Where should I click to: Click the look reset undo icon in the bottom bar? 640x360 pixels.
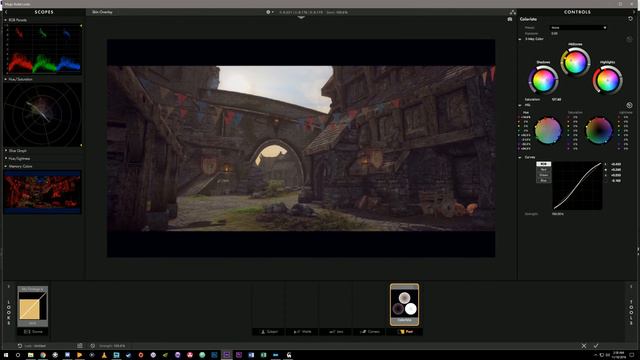click(x=19, y=346)
